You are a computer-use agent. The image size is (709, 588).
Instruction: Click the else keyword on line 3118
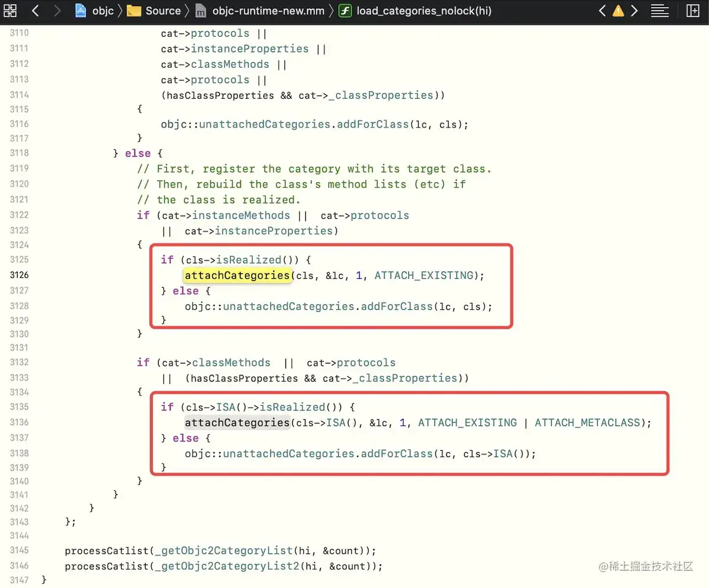coord(137,154)
